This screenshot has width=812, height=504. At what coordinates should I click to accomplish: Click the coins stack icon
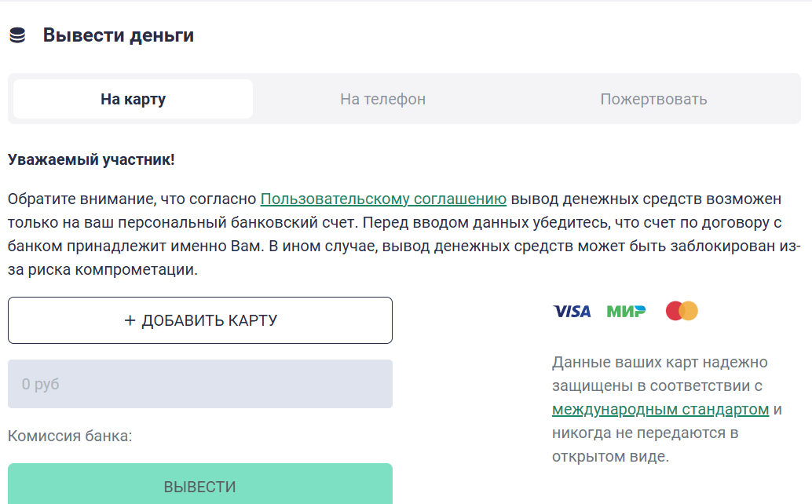tap(17, 35)
